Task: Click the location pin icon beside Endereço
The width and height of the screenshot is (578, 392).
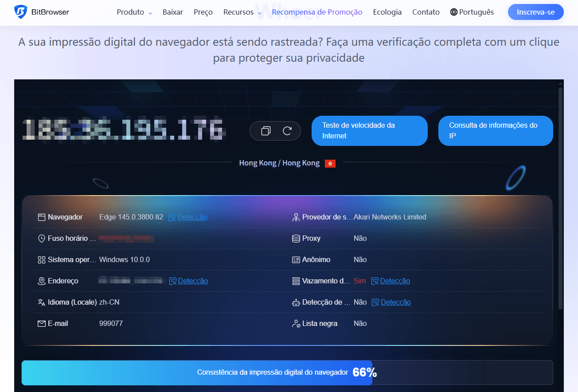Action: point(41,281)
